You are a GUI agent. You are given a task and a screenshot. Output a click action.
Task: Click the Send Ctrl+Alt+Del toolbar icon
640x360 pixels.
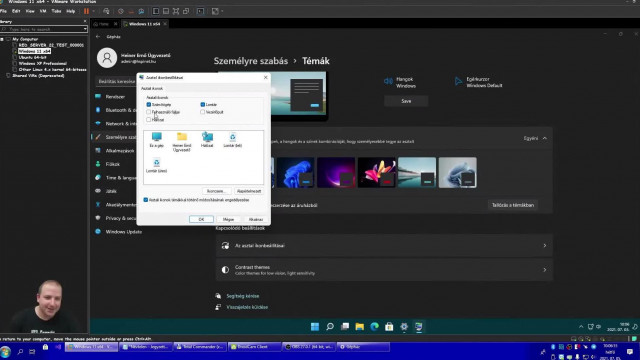point(107,11)
